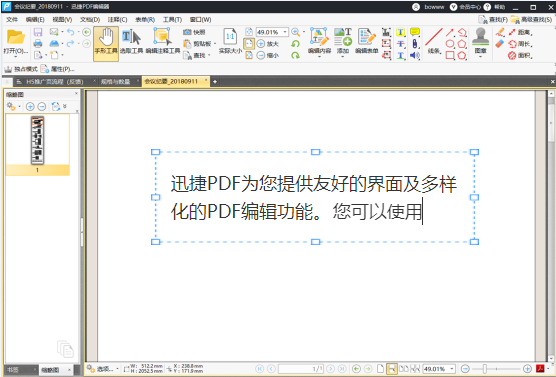Viewport: 556px width, 377px height.
Task: Toggle two-page facing layout in status bar
Action: [x=404, y=369]
